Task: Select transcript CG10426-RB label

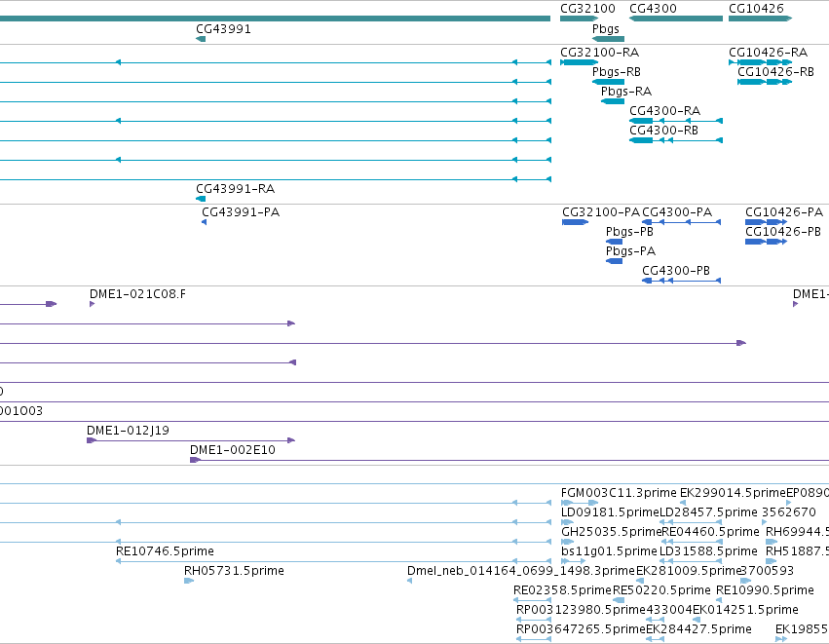Action: coord(775,72)
